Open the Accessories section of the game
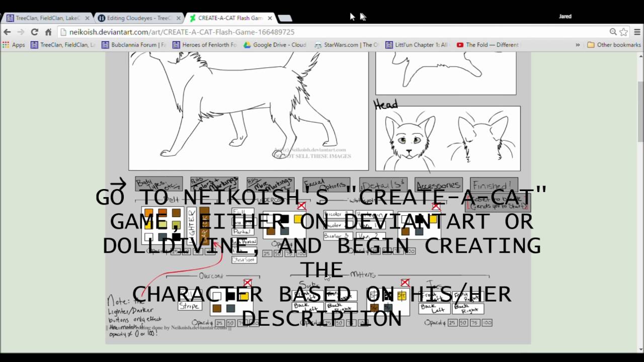The width and height of the screenshot is (644, 362). tap(438, 185)
